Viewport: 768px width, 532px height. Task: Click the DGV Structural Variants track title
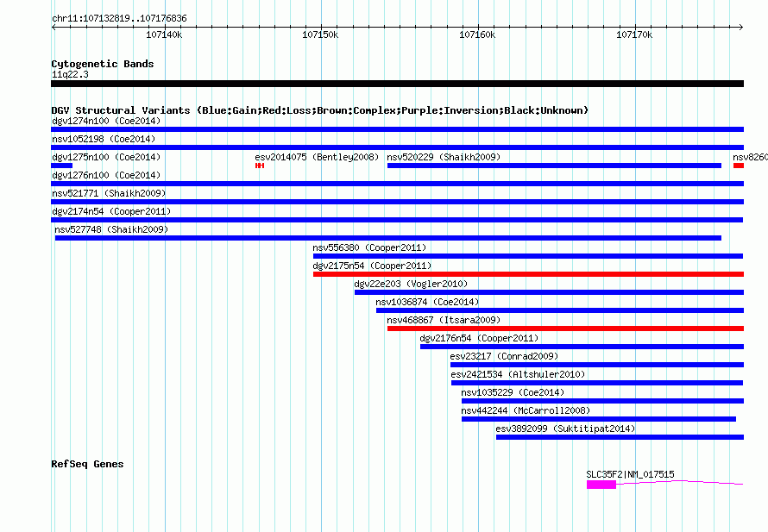point(320,110)
